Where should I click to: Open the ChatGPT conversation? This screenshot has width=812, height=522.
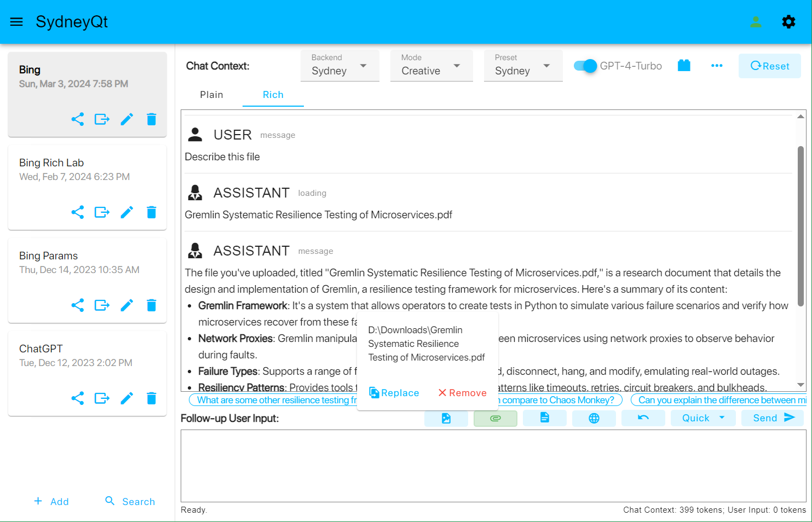[87, 373]
